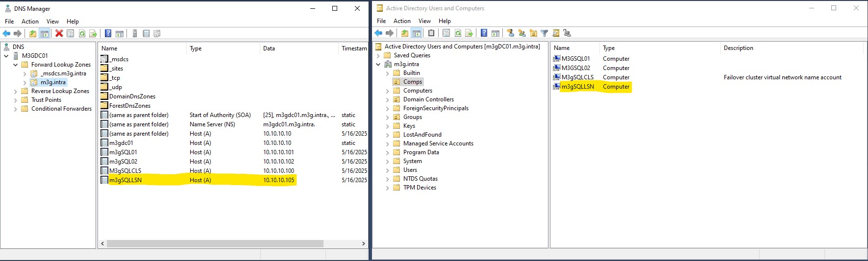Sort Active Directory objects by Name column
The image size is (868, 261).
tap(575, 48)
